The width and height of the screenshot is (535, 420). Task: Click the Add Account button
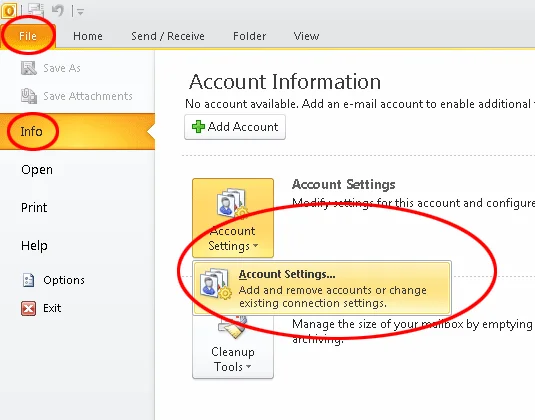pyautogui.click(x=235, y=127)
